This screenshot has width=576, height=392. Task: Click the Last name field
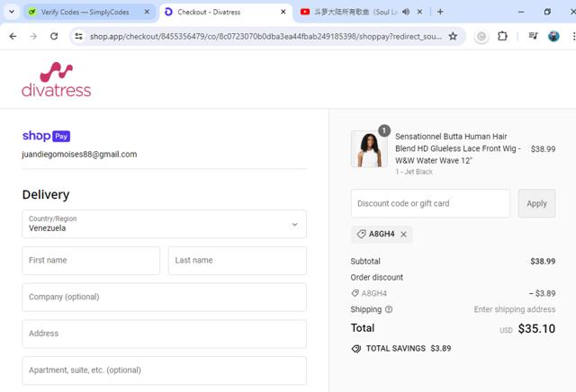click(x=238, y=261)
